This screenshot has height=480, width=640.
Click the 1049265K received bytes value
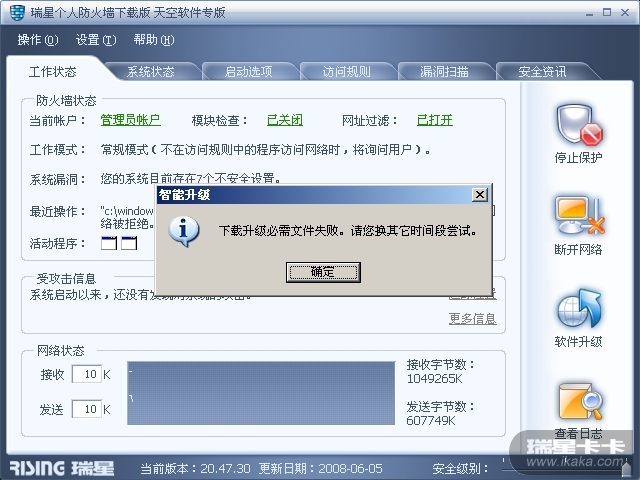click(x=435, y=379)
